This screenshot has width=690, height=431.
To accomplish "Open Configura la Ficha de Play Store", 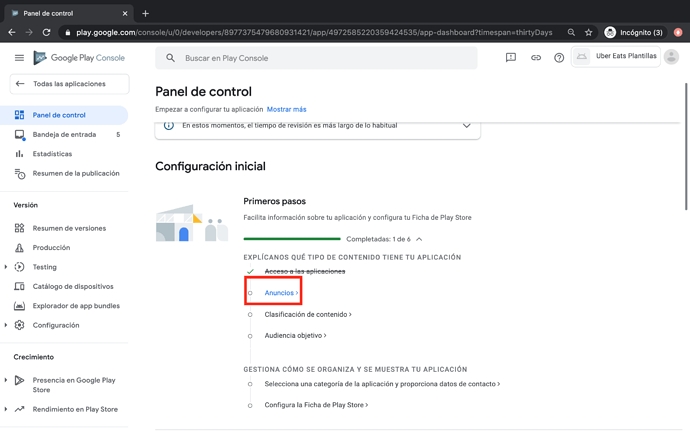I will pos(316,405).
